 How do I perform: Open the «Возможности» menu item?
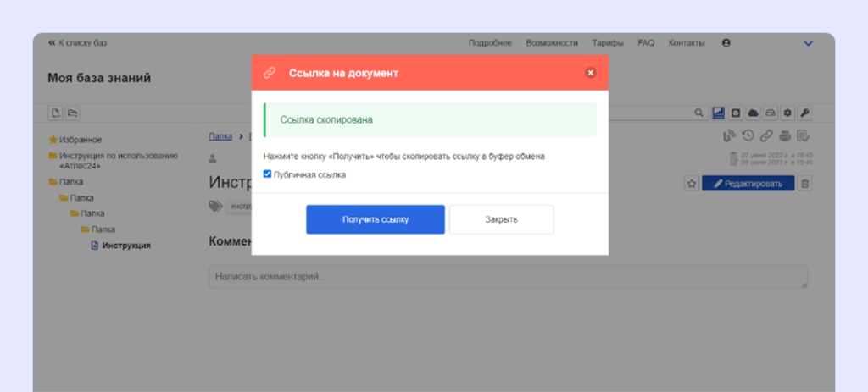(x=551, y=43)
